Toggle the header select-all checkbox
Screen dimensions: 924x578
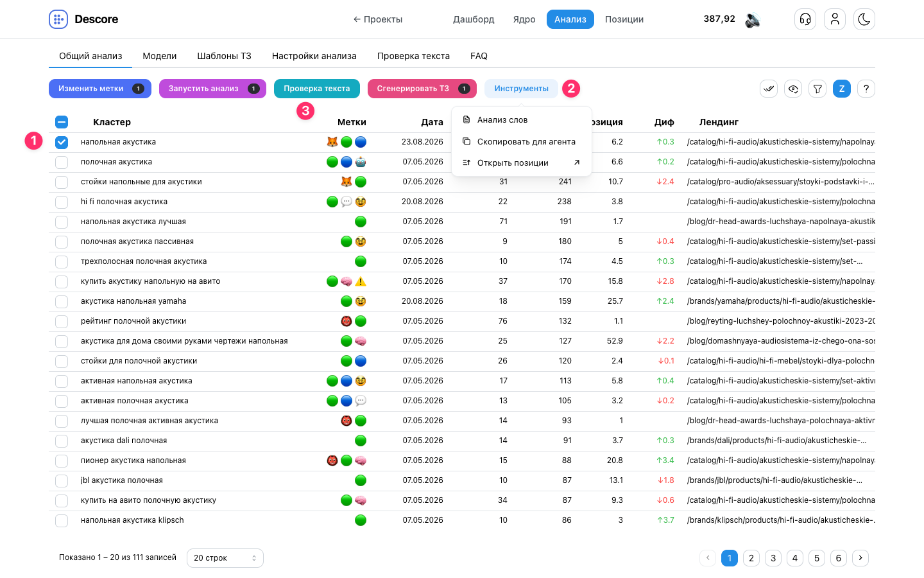click(x=62, y=122)
